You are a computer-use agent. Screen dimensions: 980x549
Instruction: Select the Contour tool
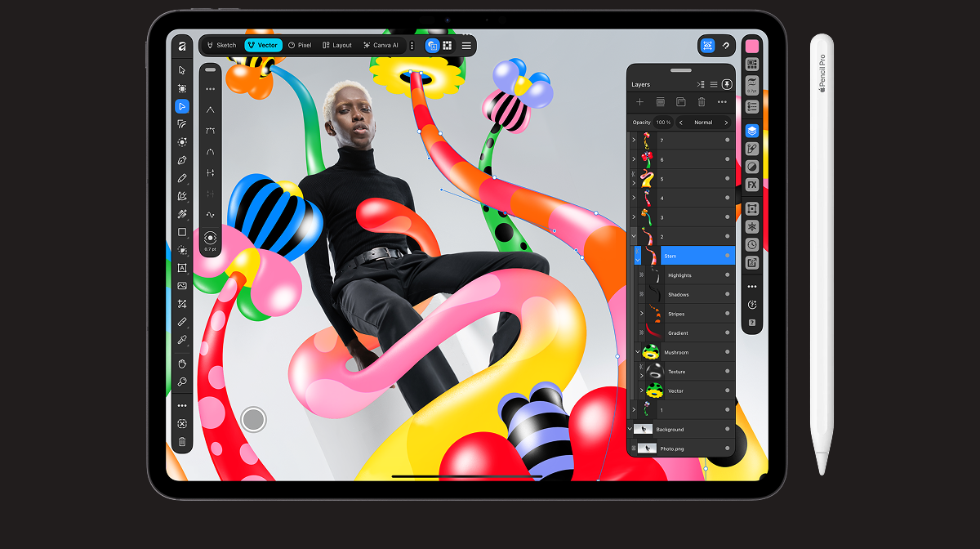pyautogui.click(x=182, y=124)
